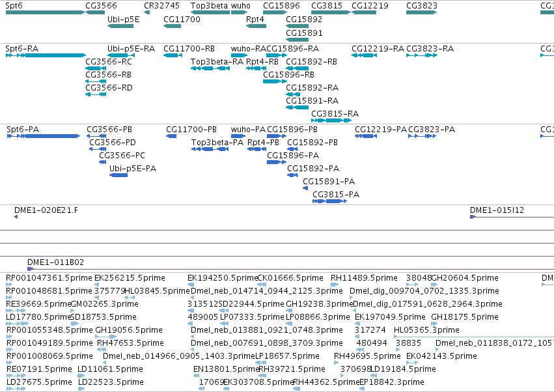Click the HL03845.5prime EST label
This screenshot has height=392, width=554.
[158, 291]
